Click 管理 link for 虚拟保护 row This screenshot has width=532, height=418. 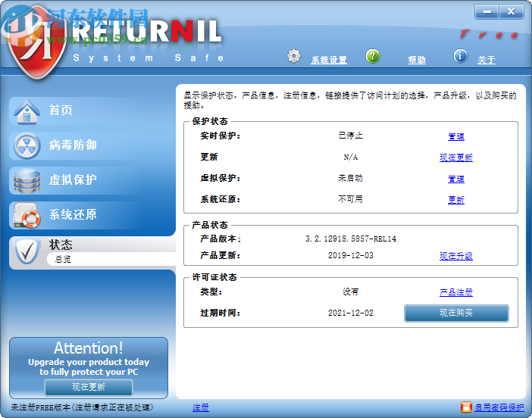[x=456, y=179]
